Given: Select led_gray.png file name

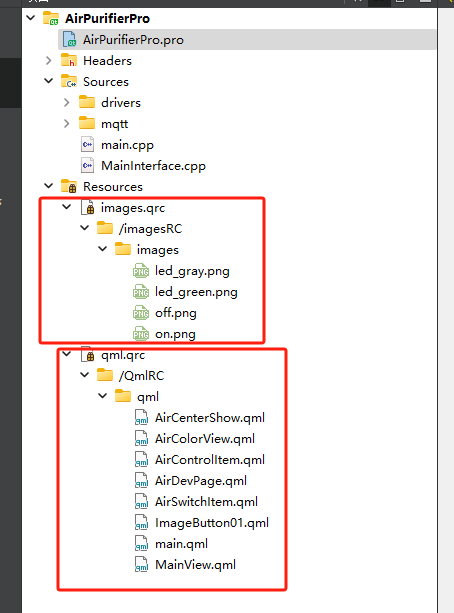Looking at the screenshot, I should point(192,271).
